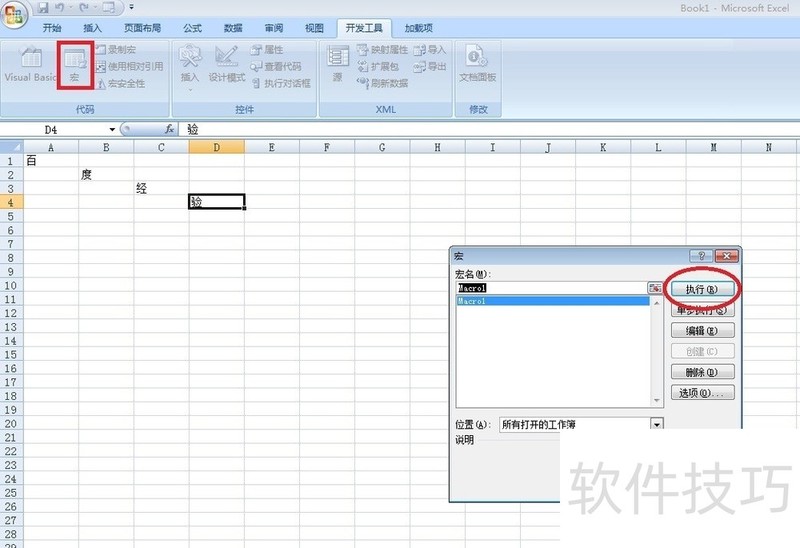The height and width of the screenshot is (548, 800).
Task: Save workbook via quick access toolbar
Action: point(43,8)
